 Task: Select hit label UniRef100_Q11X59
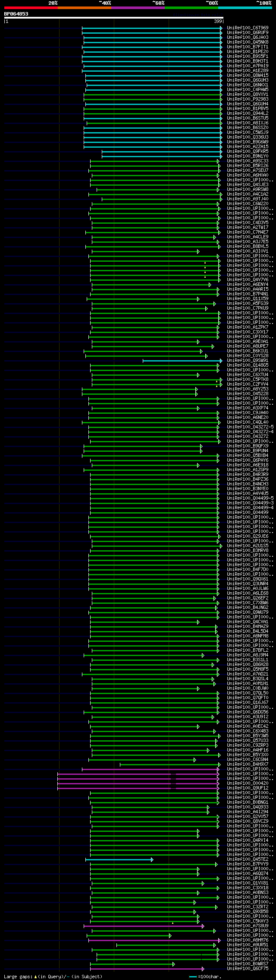coord(248,299)
